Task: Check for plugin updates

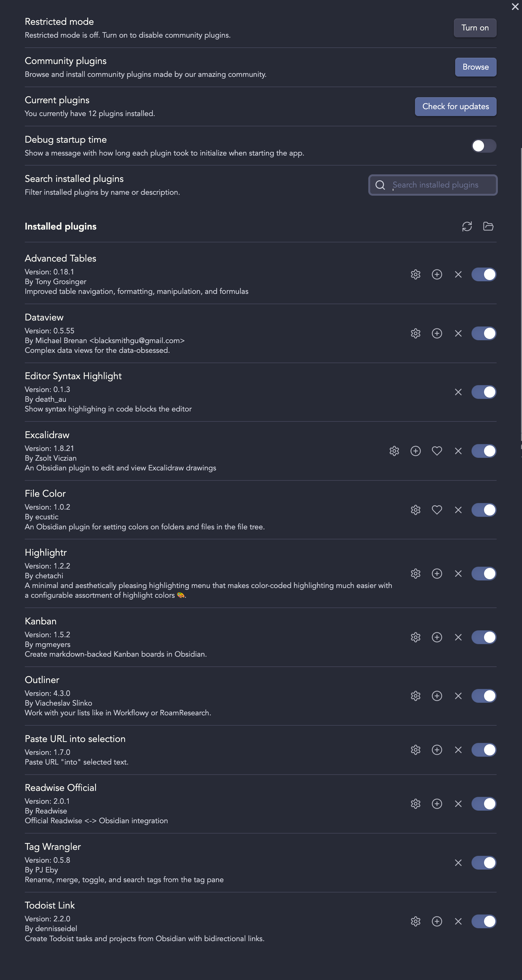Action: (455, 107)
